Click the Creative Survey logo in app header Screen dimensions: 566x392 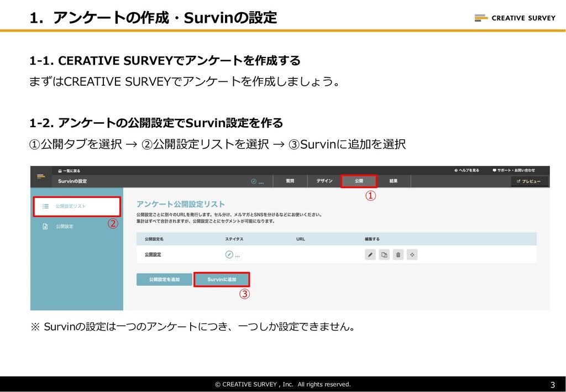pyautogui.click(x=41, y=176)
